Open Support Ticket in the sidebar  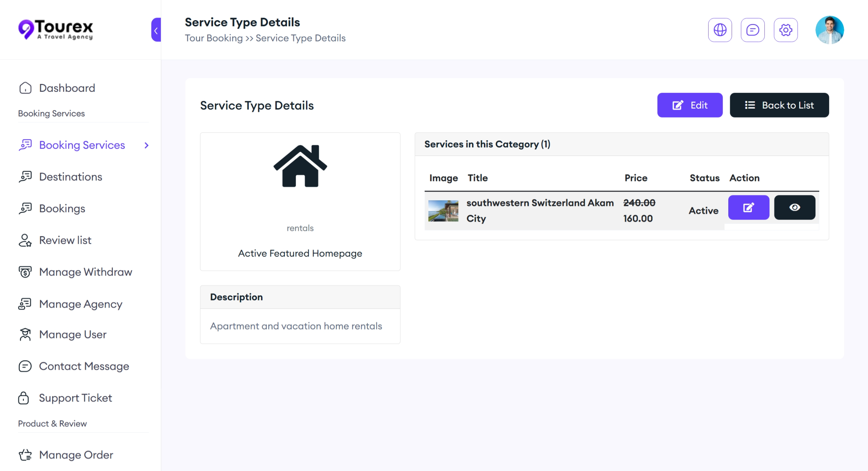(75, 398)
